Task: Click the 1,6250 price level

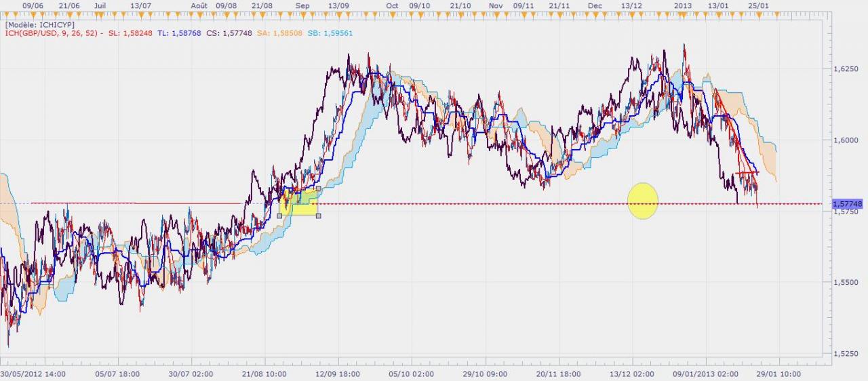Action: click(845, 69)
